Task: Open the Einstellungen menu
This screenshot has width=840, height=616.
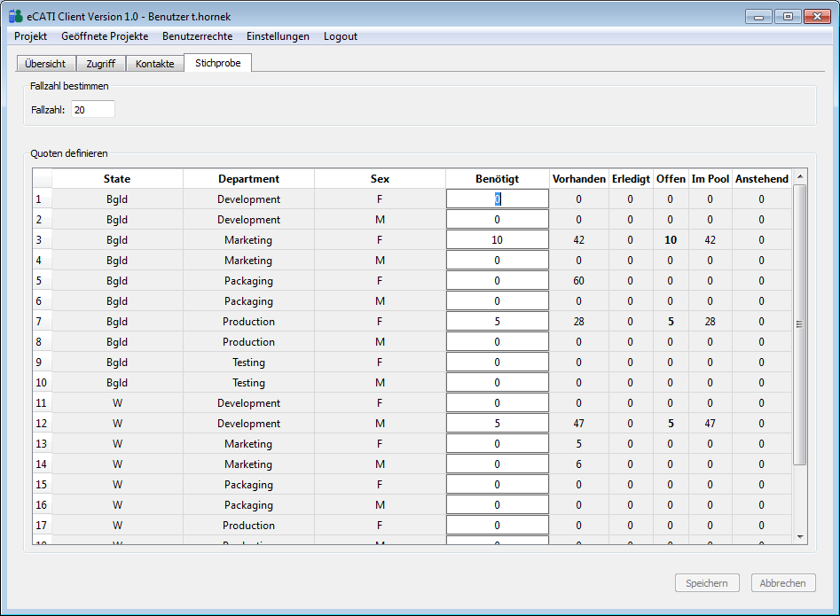Action: (278, 36)
